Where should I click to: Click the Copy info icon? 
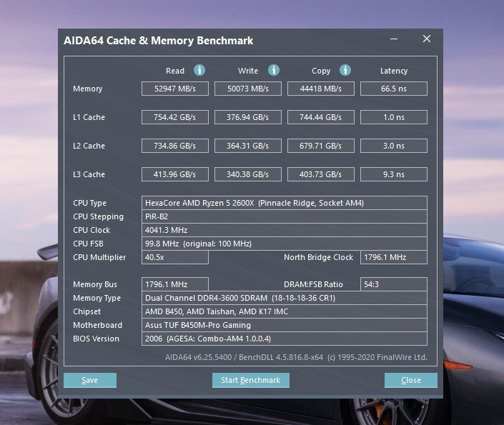[345, 70]
